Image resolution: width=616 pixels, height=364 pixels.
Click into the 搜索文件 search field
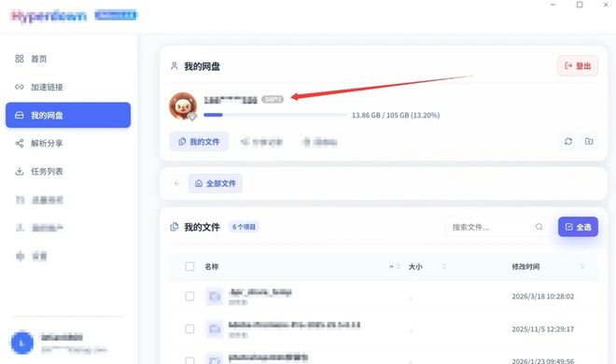tap(497, 227)
